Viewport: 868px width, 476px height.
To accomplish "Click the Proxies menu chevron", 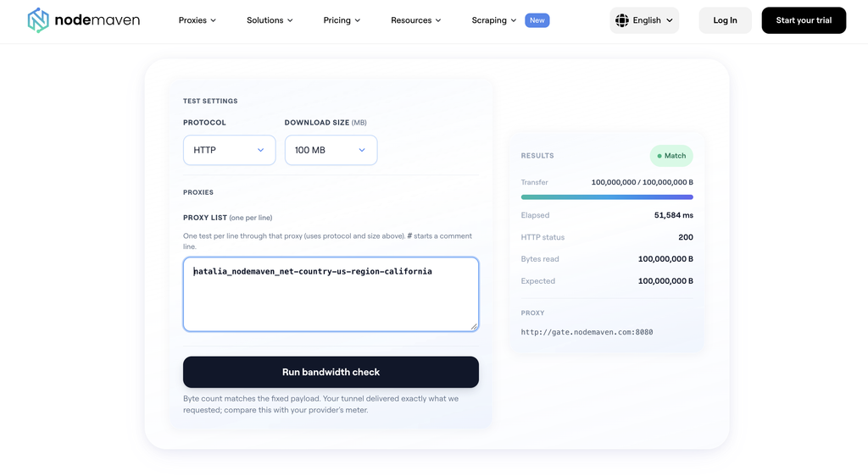I will pos(213,20).
